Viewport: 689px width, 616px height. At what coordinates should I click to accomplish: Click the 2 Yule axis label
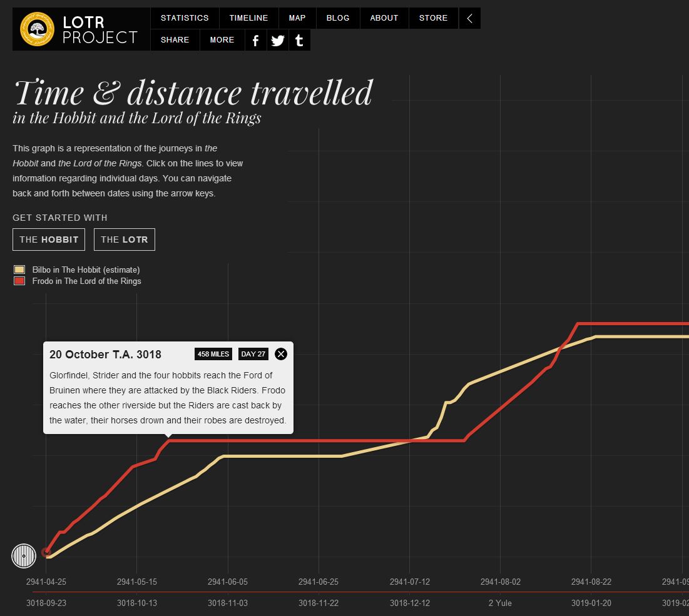(500, 603)
